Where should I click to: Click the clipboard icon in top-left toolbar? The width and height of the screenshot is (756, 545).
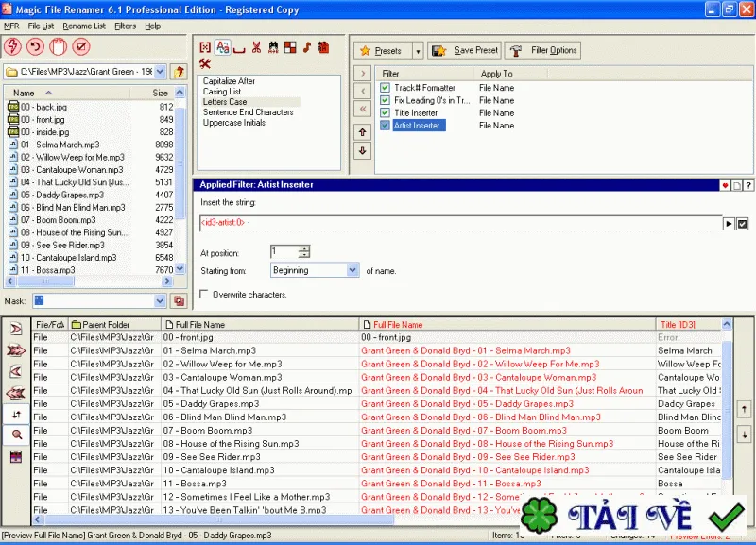59,46
